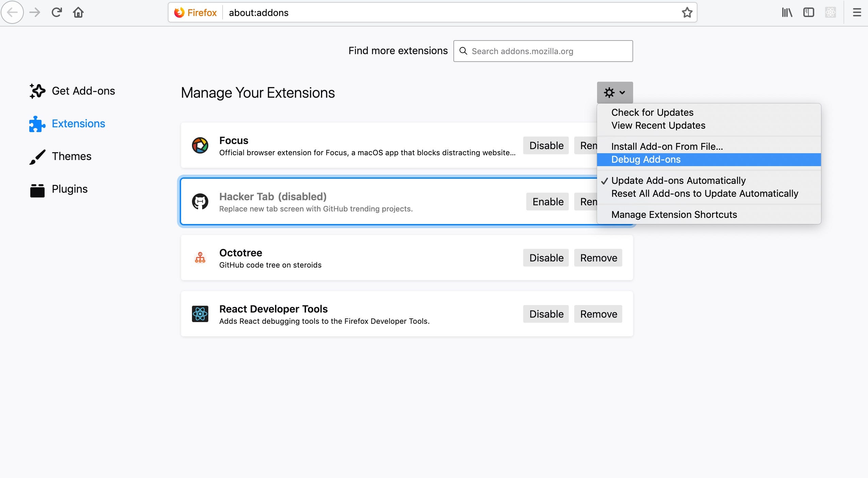Screen dimensions: 868x478
Task: Select Install Add-on From File…
Action: 709,146
